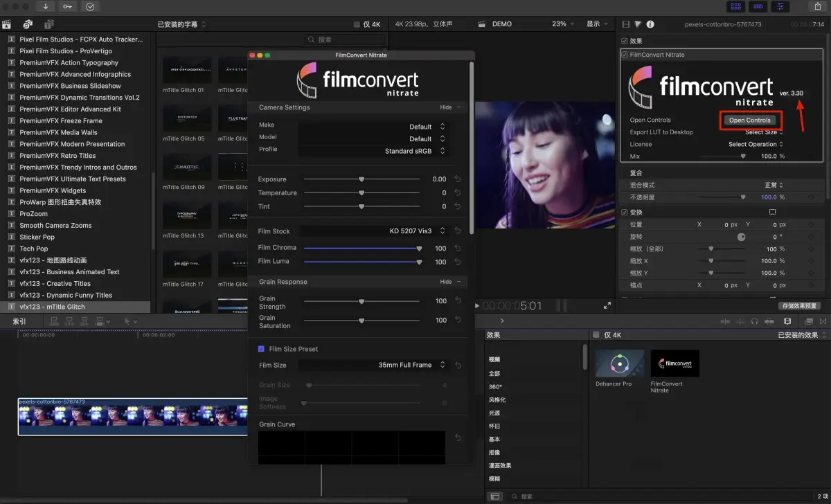Open the Titles and Generators sidebar icon
Image resolution: width=831 pixels, height=504 pixels.
pos(49,24)
